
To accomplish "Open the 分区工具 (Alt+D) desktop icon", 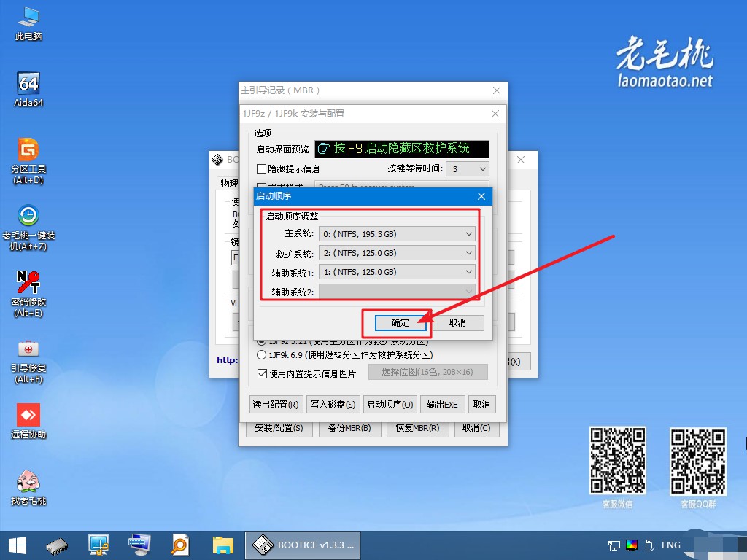I will point(28,161).
